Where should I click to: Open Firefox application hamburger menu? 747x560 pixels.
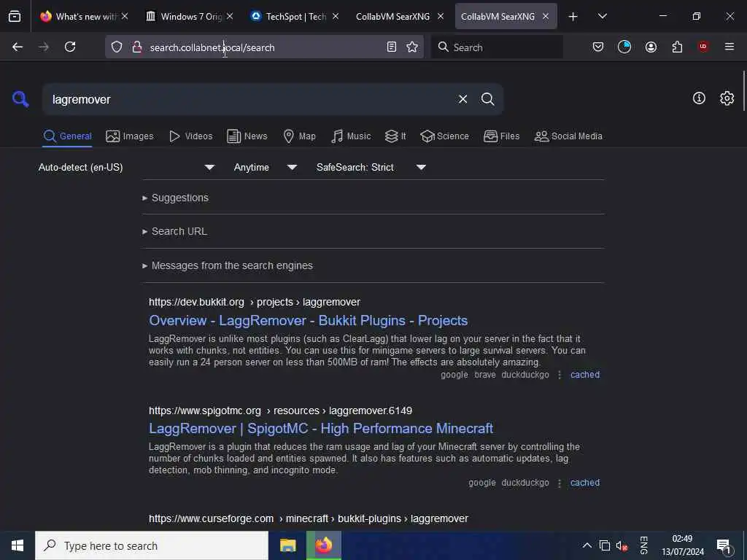[729, 46]
